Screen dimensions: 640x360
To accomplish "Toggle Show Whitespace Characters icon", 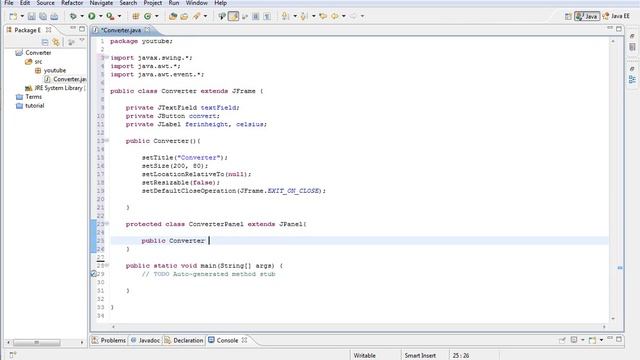I will [267, 16].
